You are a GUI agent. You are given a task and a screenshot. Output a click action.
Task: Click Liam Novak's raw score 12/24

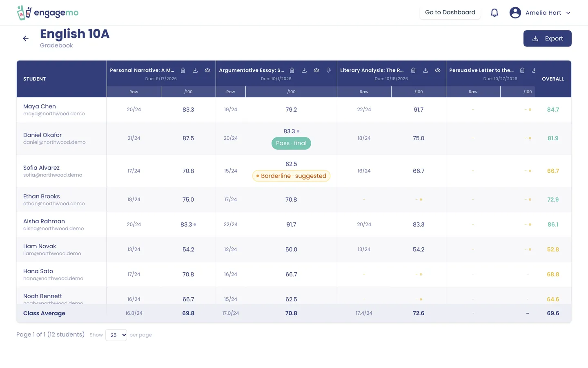click(x=231, y=249)
